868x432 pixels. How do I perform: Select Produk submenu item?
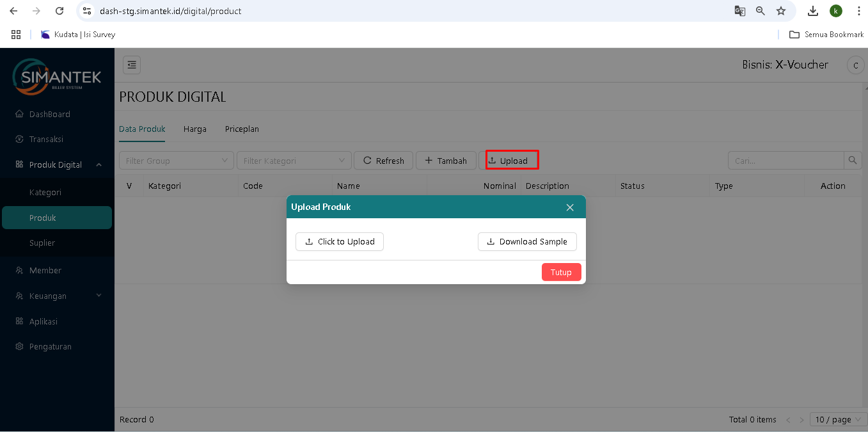pyautogui.click(x=57, y=218)
